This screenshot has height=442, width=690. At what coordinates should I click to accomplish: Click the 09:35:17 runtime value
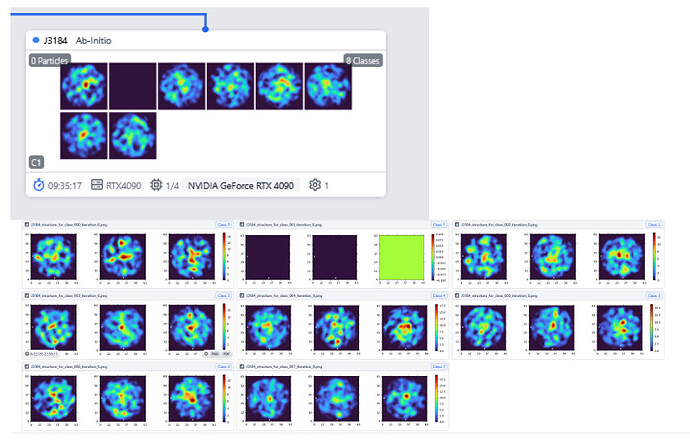click(x=65, y=185)
